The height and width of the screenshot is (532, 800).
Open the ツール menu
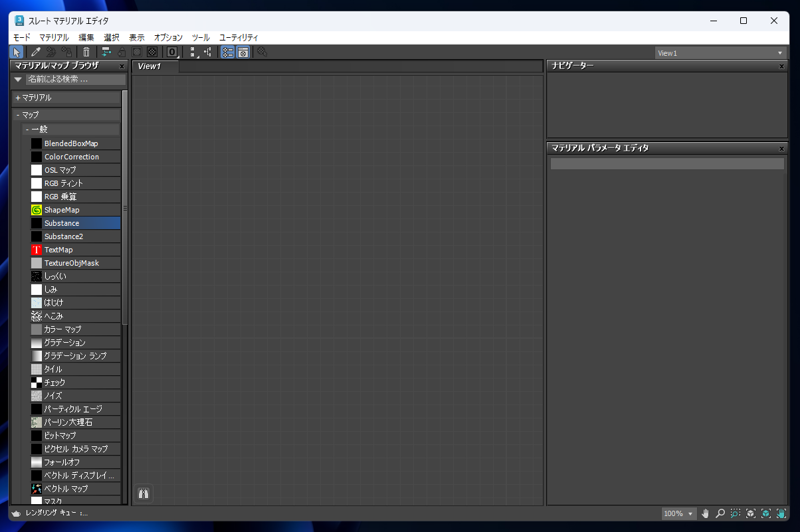pyautogui.click(x=201, y=37)
